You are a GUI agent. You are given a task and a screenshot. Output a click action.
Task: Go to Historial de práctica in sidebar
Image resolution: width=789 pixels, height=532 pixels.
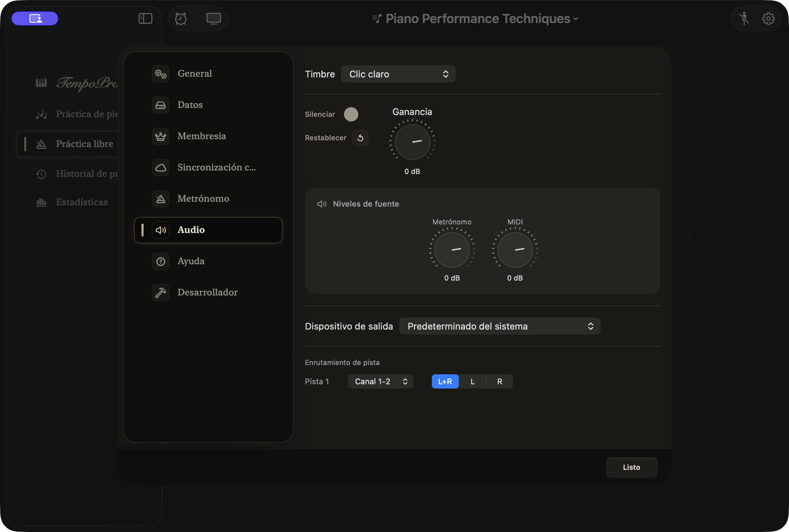(68, 174)
